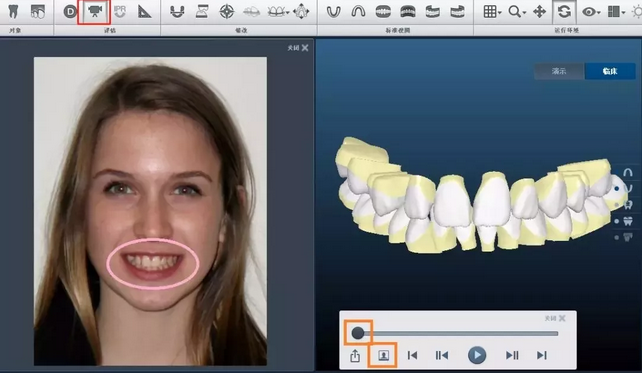The width and height of the screenshot is (643, 374).
Task: Select the single tooth object icon
Action: click(14, 12)
